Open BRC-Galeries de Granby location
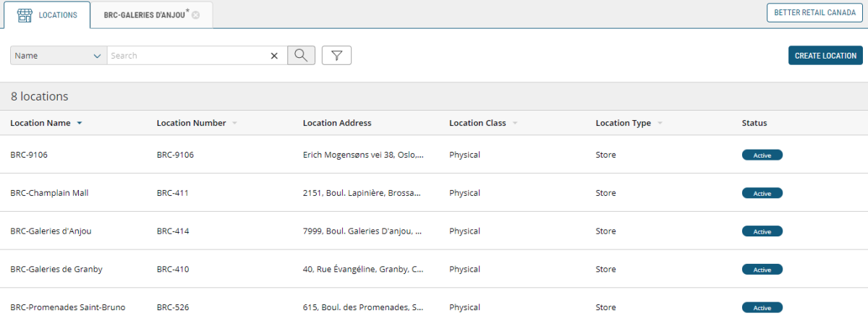Viewport: 868px width, 321px height. (56, 270)
